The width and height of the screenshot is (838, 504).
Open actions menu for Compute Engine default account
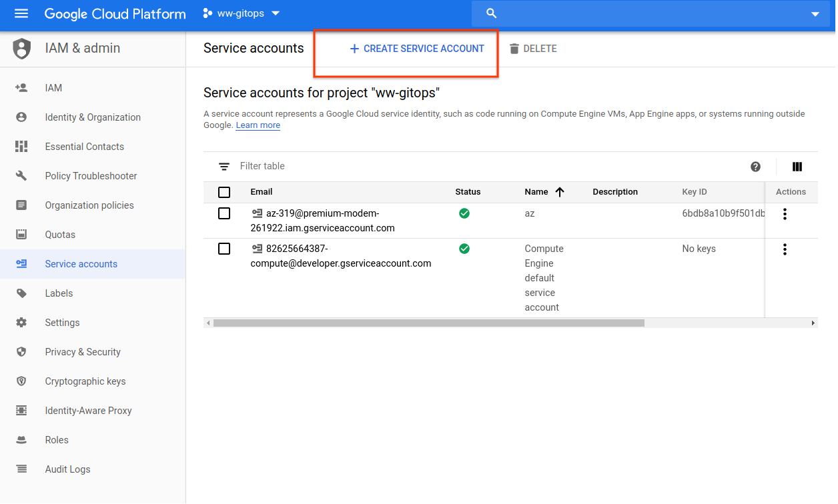tap(785, 249)
